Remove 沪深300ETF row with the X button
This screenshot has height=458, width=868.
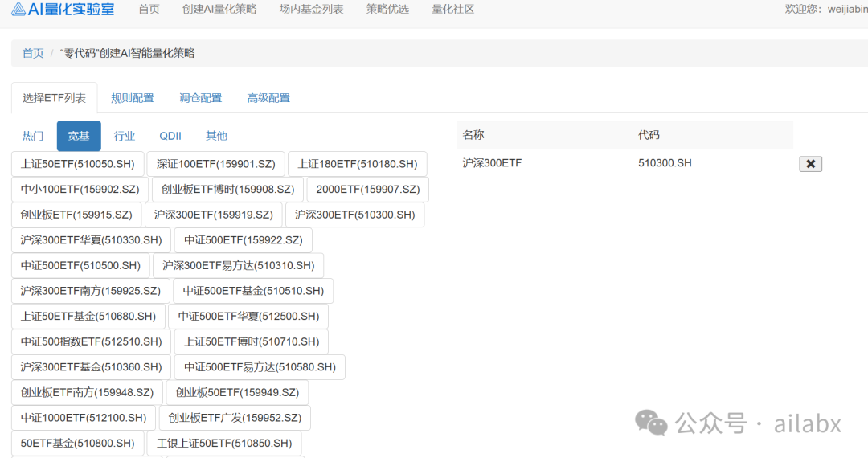[810, 164]
